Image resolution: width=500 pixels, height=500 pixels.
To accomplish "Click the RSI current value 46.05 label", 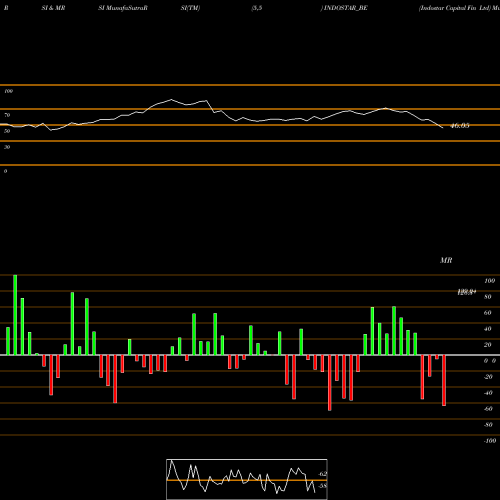I will (460, 126).
